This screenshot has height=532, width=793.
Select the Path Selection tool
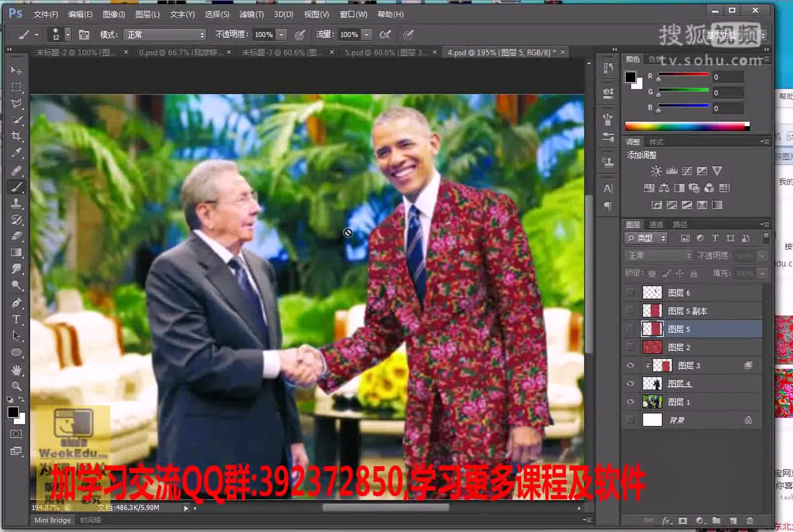(x=16, y=335)
